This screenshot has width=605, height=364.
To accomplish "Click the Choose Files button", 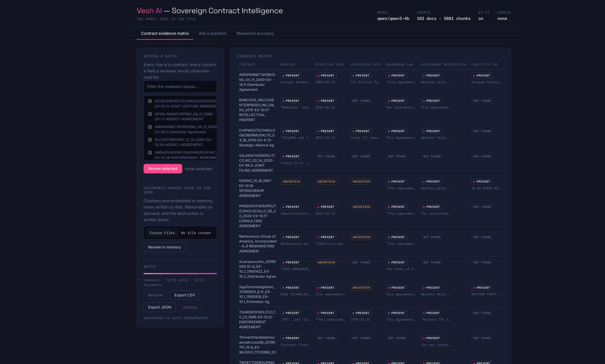I will tap(162, 233).
